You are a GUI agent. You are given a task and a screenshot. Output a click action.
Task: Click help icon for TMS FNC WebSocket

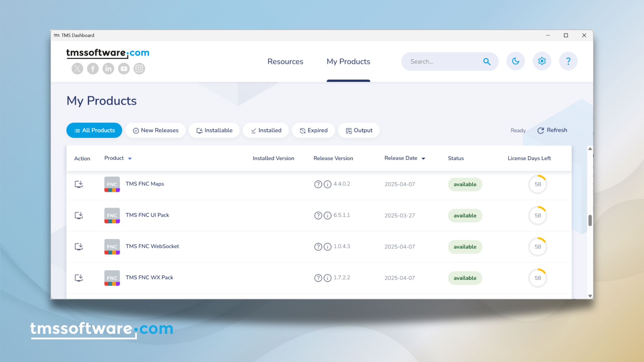pos(318,247)
